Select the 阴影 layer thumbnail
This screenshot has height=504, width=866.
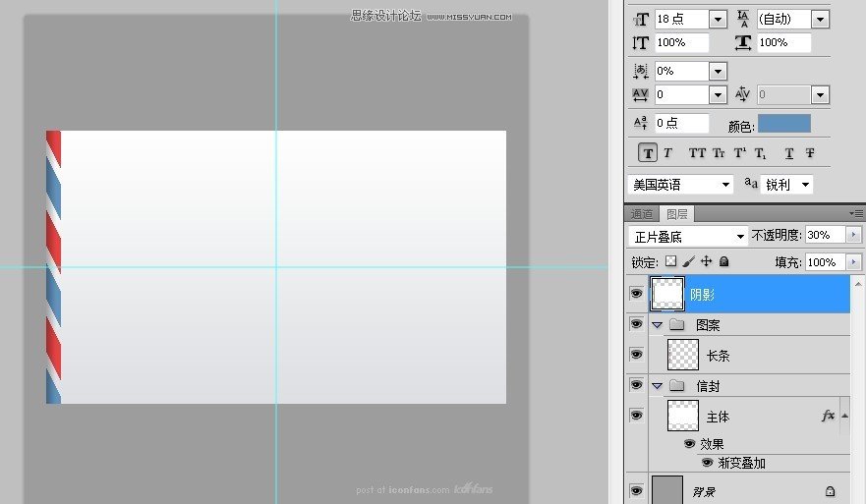click(667, 294)
